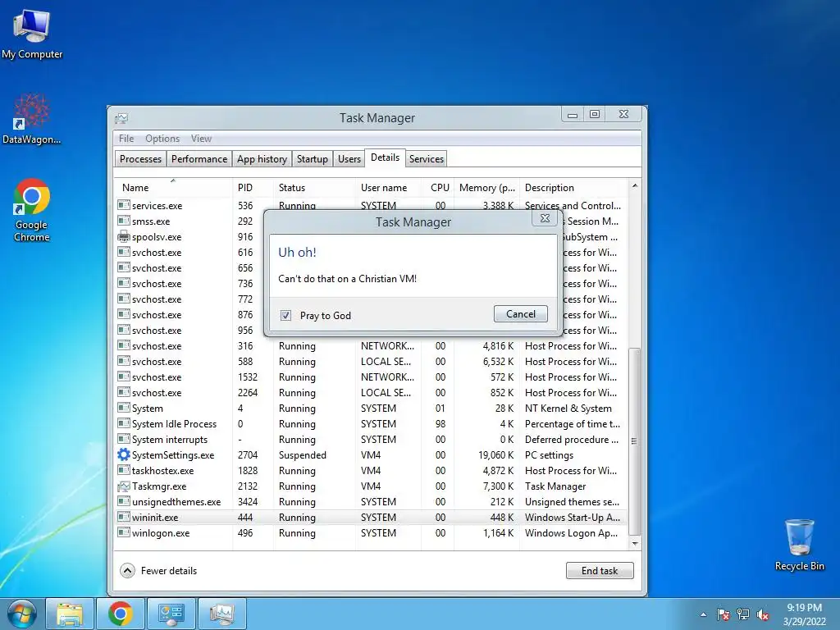Screen dimensions: 840x630
Task: Click the services.exe process icon
Action: coord(124,205)
